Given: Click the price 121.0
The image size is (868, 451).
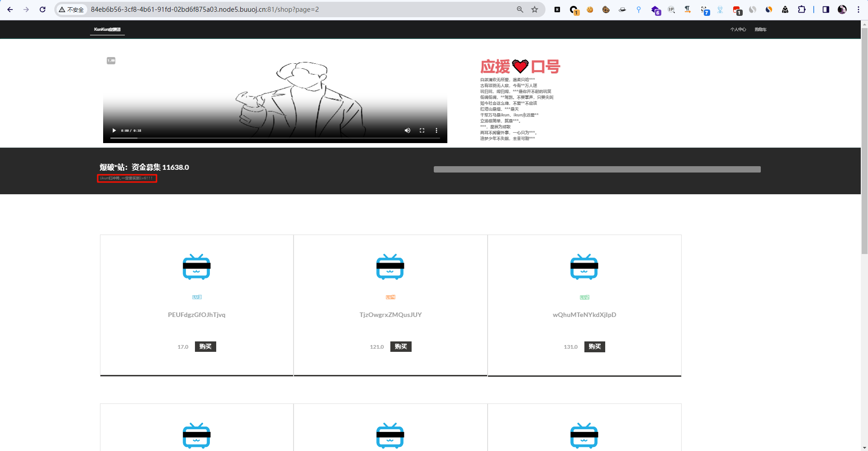Looking at the screenshot, I should tap(377, 347).
